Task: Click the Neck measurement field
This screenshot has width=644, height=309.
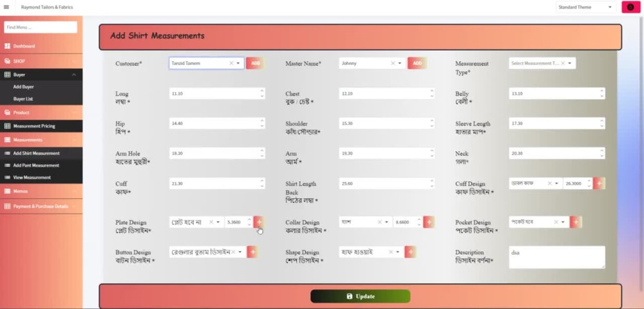Action: pos(557,153)
